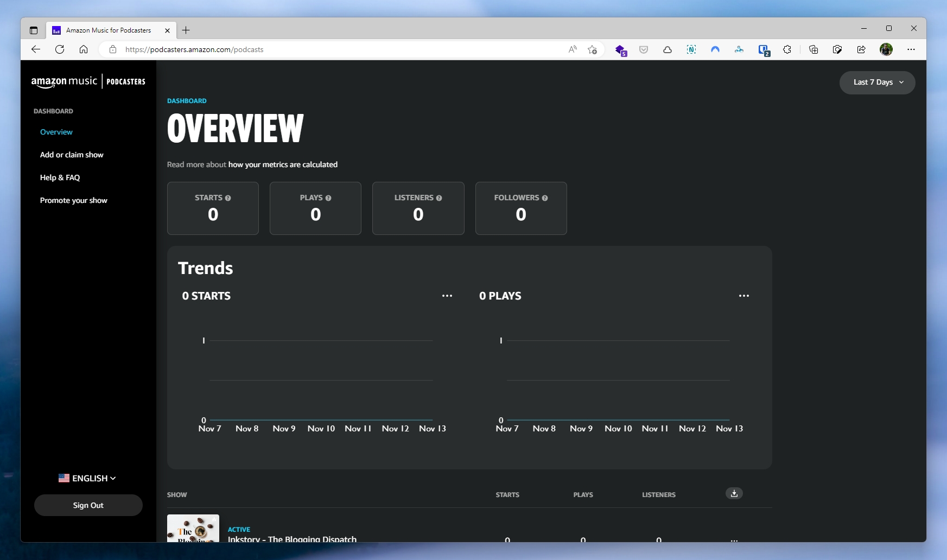This screenshot has width=947, height=560.
Task: Open a new browser tab
Action: tap(186, 30)
